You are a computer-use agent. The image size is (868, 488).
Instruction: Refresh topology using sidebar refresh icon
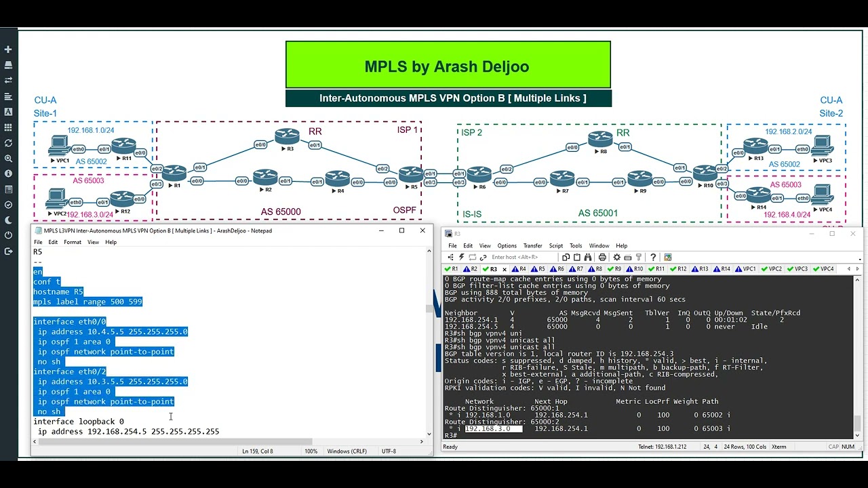pyautogui.click(x=8, y=143)
